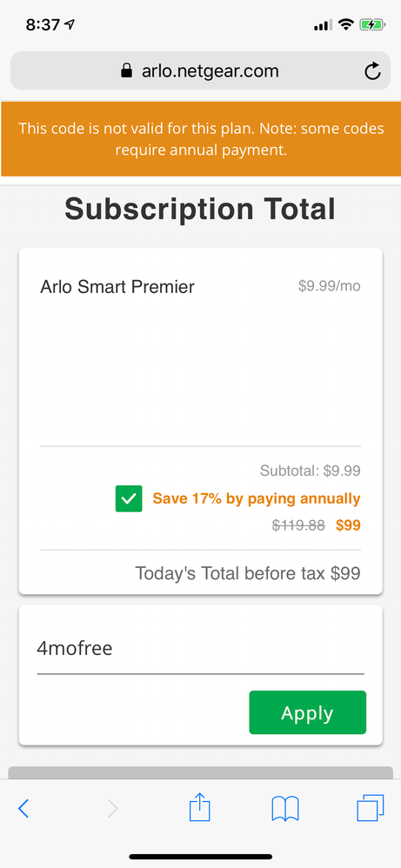The width and height of the screenshot is (401, 868).
Task: Open the Safari bookmarks book icon
Action: [285, 809]
